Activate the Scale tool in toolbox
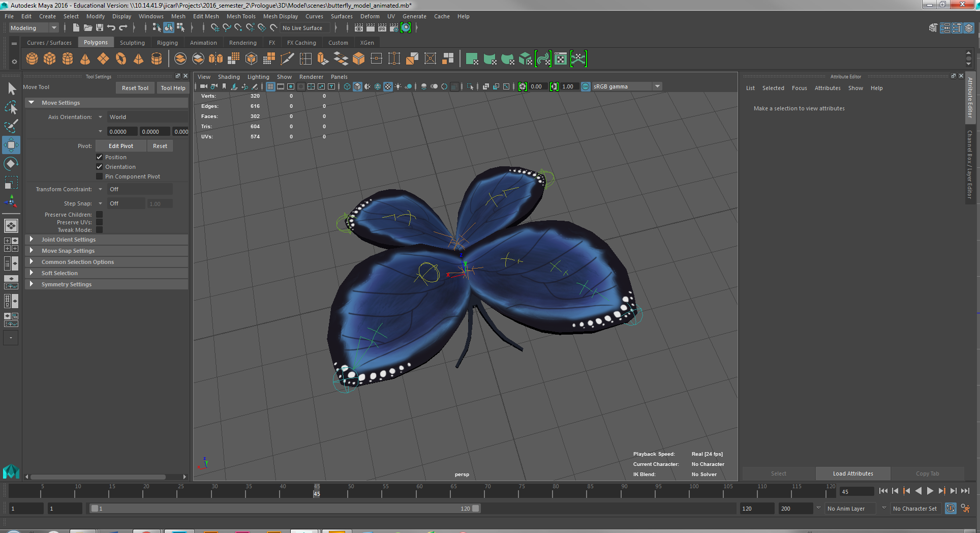The image size is (980, 533). point(11,183)
